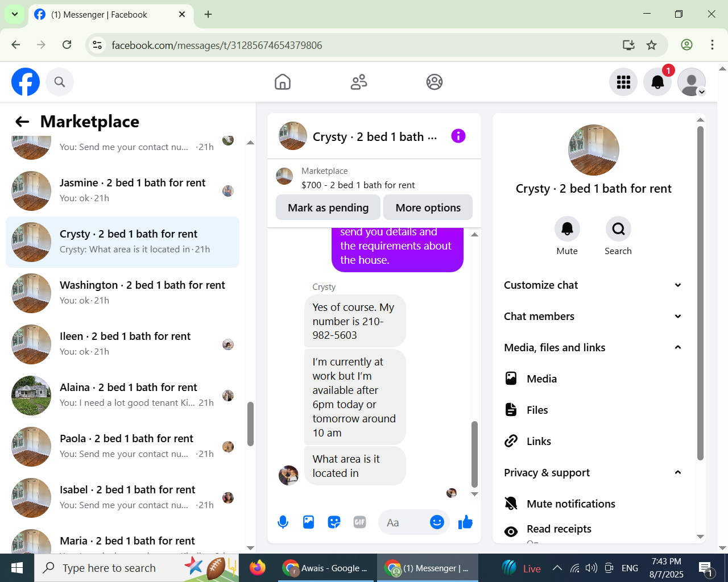
Task: Open Groups icon in top navigation
Action: [435, 82]
